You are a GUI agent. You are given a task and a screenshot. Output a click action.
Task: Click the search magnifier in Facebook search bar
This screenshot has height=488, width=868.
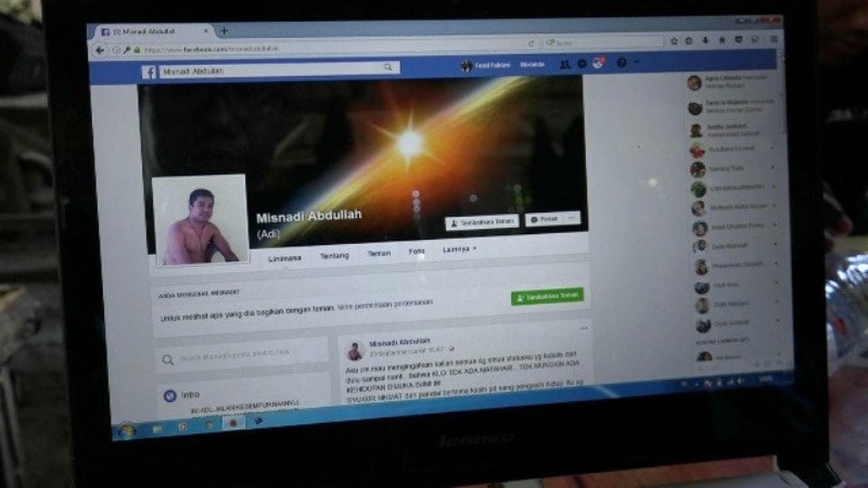pyautogui.click(x=388, y=68)
